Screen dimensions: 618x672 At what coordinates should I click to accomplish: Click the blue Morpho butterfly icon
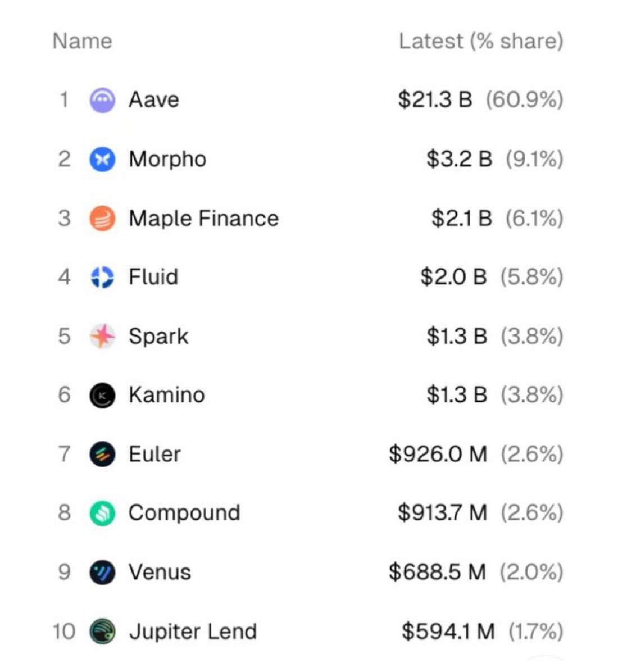(102, 160)
